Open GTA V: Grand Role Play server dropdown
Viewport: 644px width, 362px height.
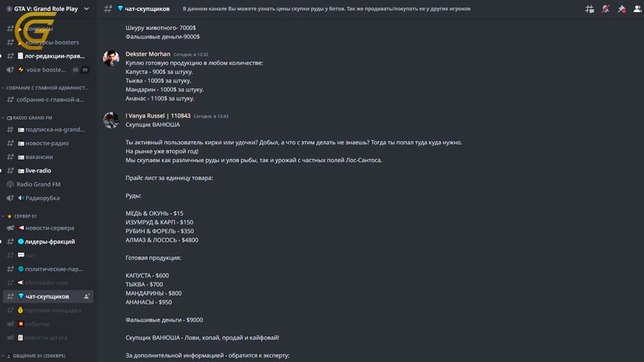pos(48,8)
